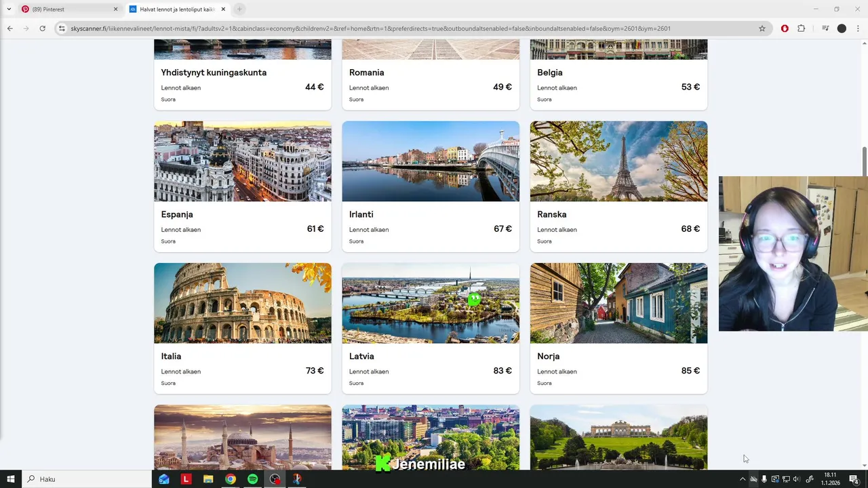Click the 61 € price for Espanja
The width and height of the screenshot is (868, 488).
click(x=315, y=229)
